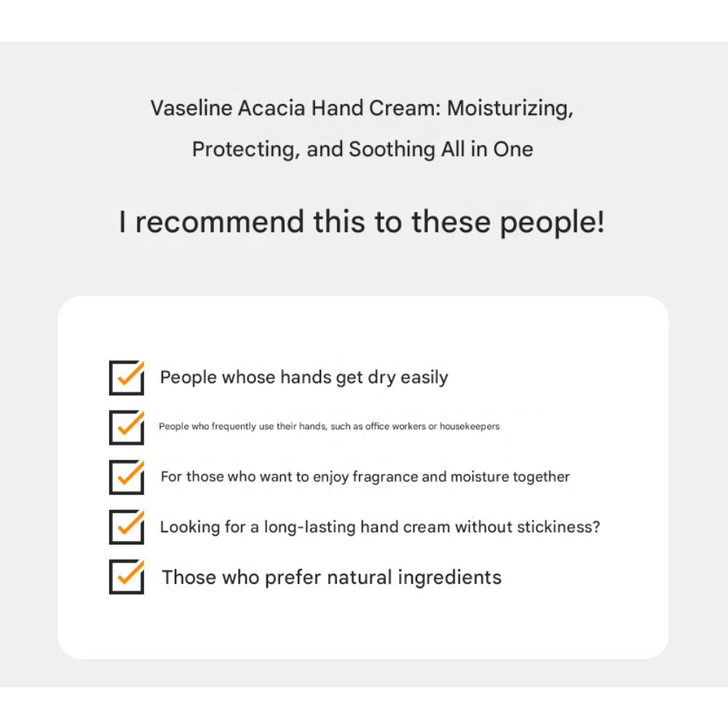Uncheck the fragrance and moisture together box
Image resolution: width=728 pixels, height=728 pixels.
126,477
